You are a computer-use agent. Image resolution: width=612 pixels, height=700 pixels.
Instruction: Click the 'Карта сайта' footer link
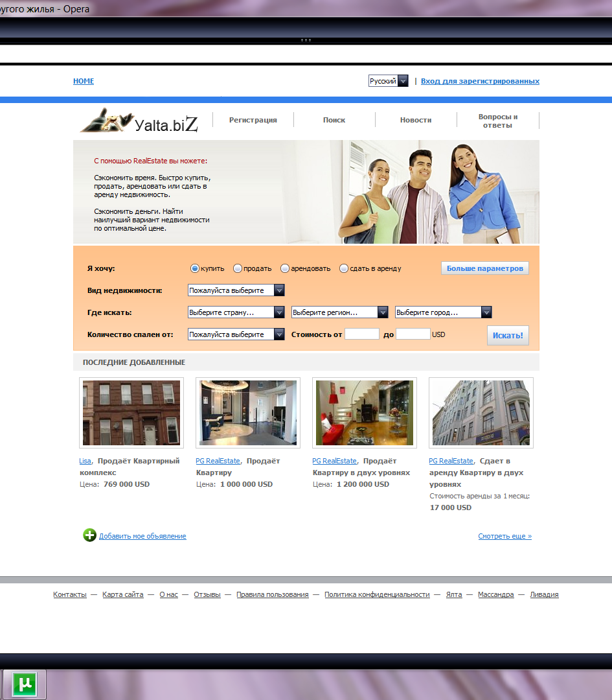coord(122,594)
